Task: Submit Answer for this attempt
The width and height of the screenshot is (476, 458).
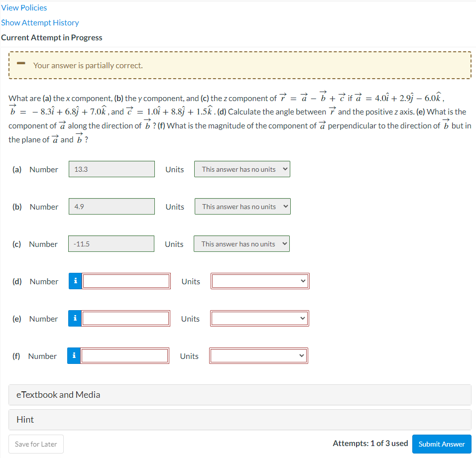Action: (442, 444)
